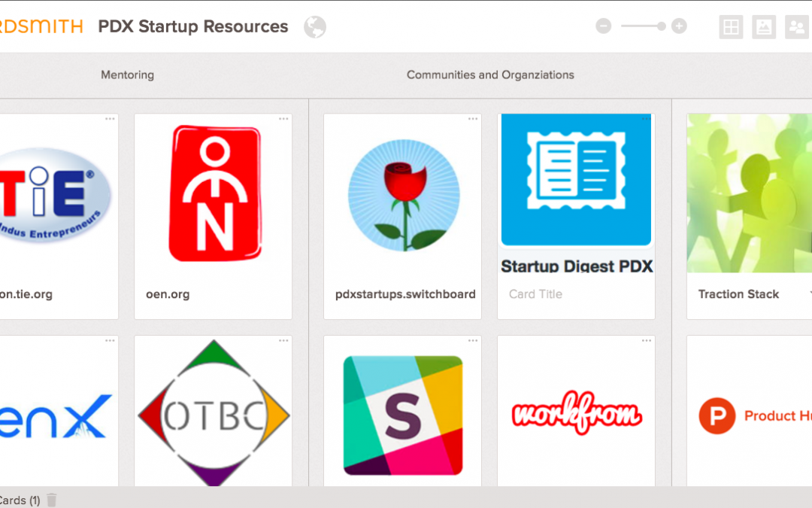Empty the Cards trash icon
Image resolution: width=812 pixels, height=508 pixels.
pyautogui.click(x=51, y=500)
